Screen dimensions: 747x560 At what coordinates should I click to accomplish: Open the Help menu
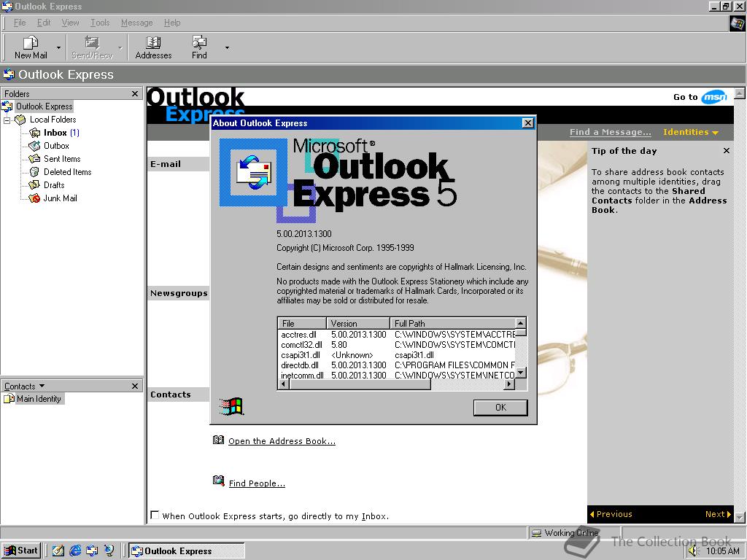pyautogui.click(x=172, y=23)
